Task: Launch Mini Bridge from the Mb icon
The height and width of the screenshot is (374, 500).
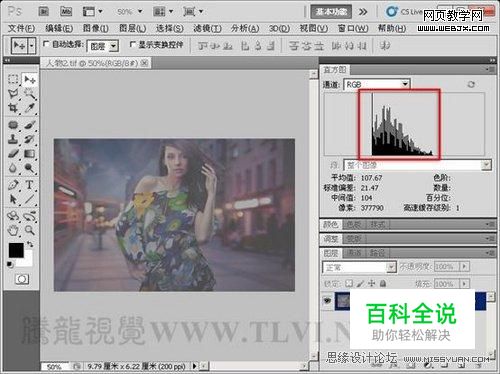Action: pyautogui.click(x=66, y=12)
